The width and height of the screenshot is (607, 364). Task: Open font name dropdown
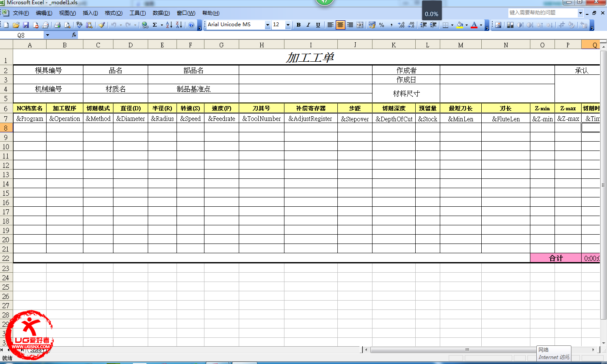[268, 25]
